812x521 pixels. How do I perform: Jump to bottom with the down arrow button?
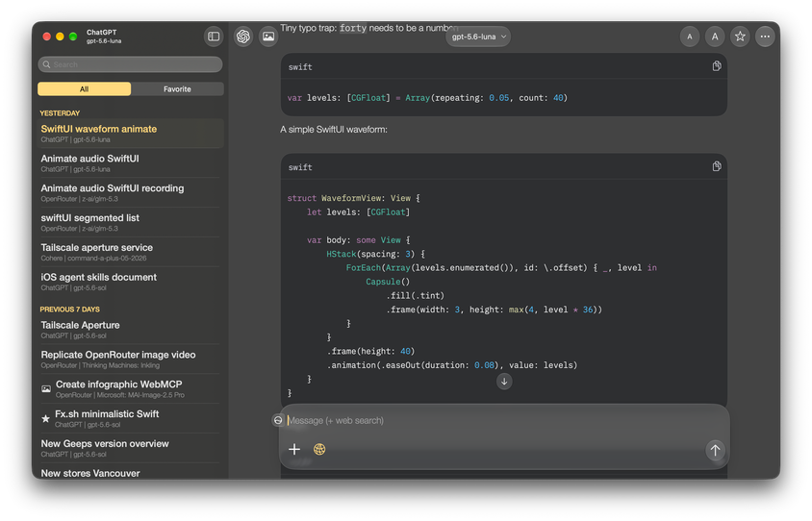504,382
